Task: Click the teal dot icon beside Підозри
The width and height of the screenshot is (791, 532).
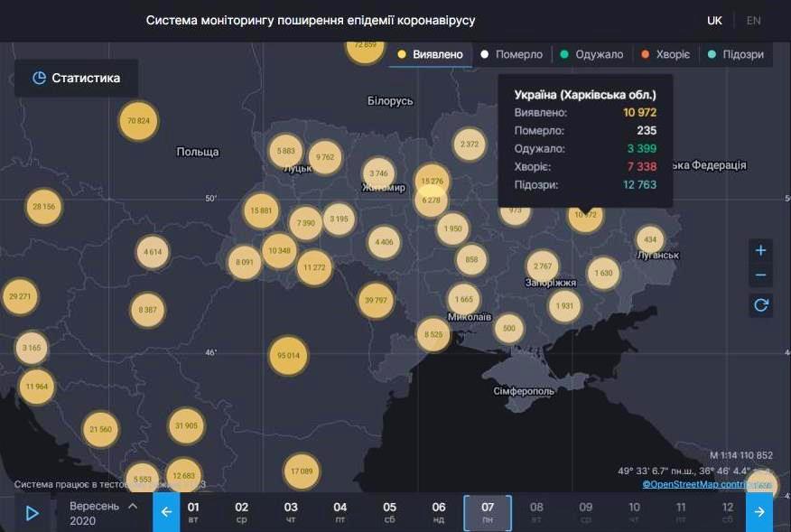Action: tap(714, 54)
